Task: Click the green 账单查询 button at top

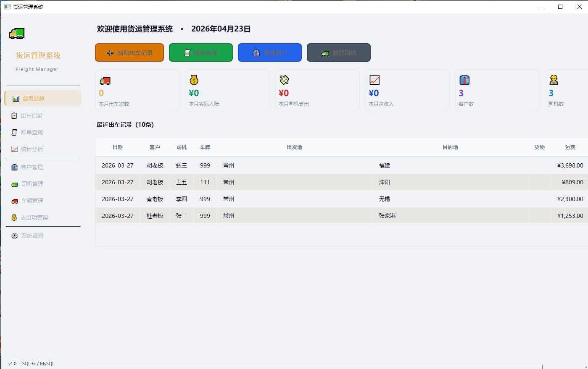Action: (x=201, y=53)
